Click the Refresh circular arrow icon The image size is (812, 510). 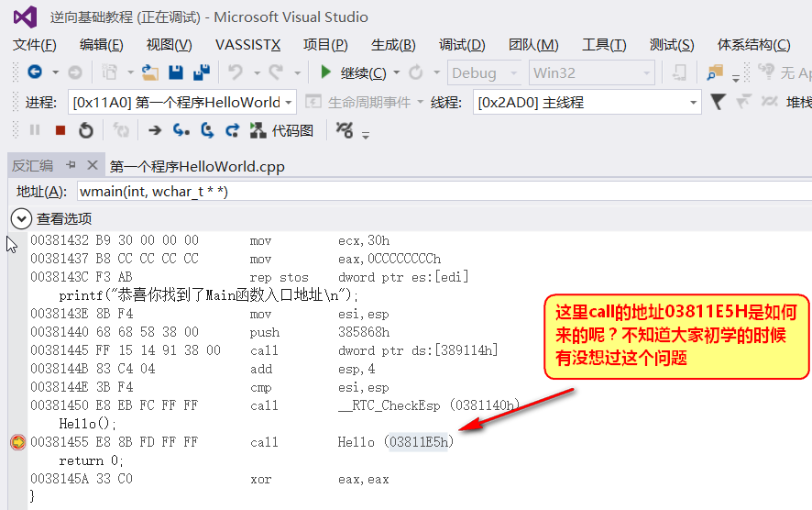point(415,72)
